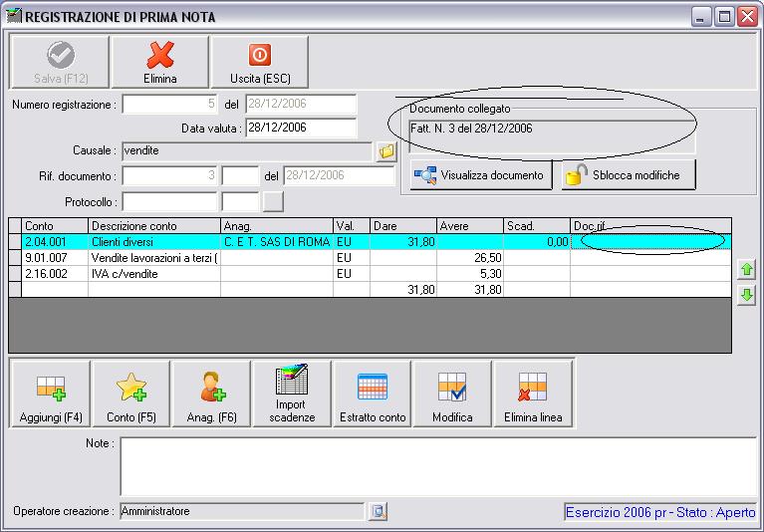Click the first Protocollo input field
Screen dimensions: 764x532
(x=170, y=201)
